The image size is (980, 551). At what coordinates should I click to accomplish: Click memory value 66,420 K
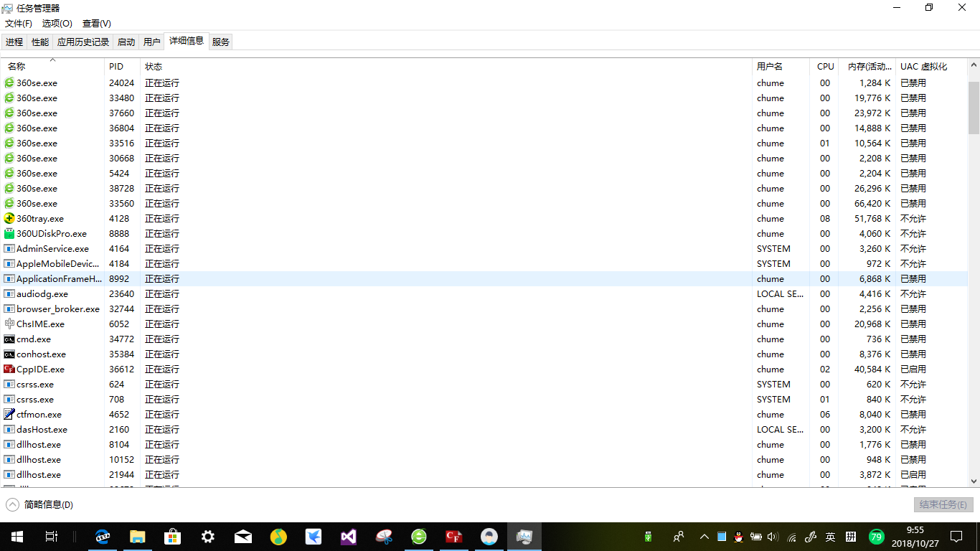click(x=872, y=203)
